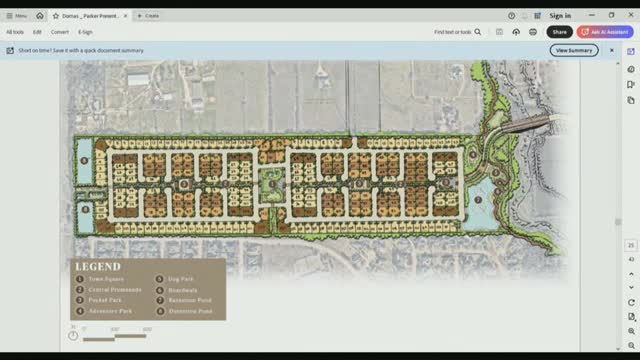This screenshot has width=640, height=360.
Task: Open the Edit tool
Action: [37, 32]
